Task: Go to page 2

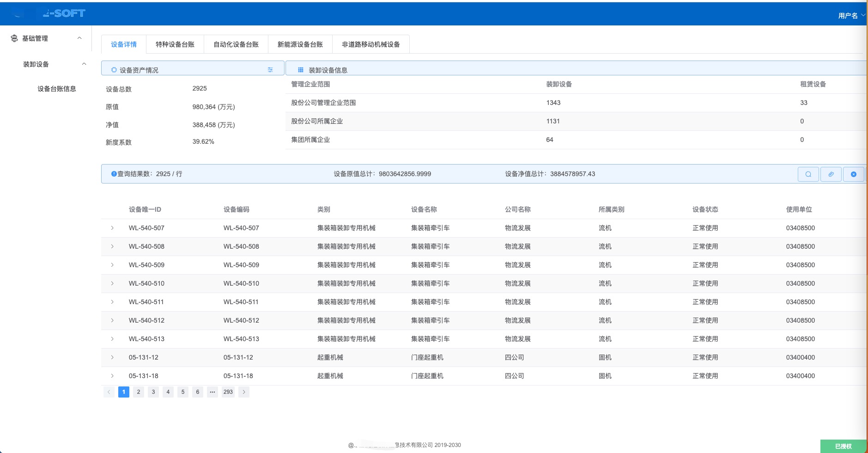Action: coord(139,392)
